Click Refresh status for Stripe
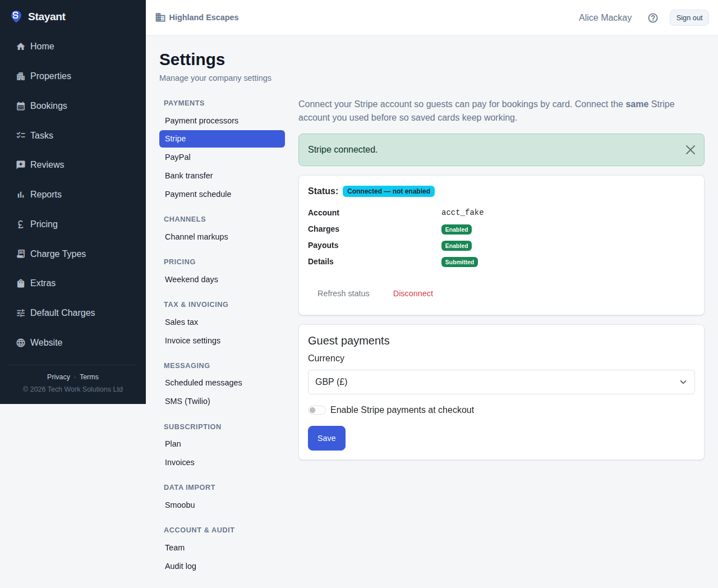The height and width of the screenshot is (588, 718). [x=343, y=293]
